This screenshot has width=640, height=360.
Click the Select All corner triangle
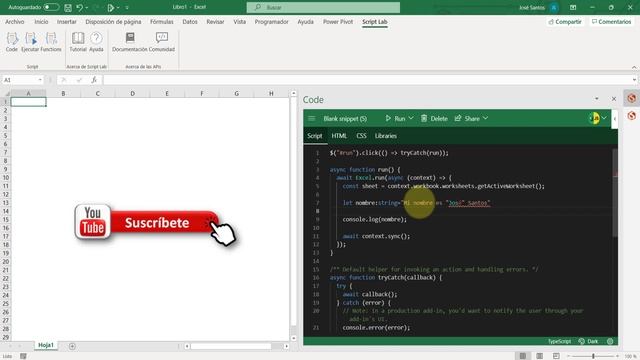[7, 93]
